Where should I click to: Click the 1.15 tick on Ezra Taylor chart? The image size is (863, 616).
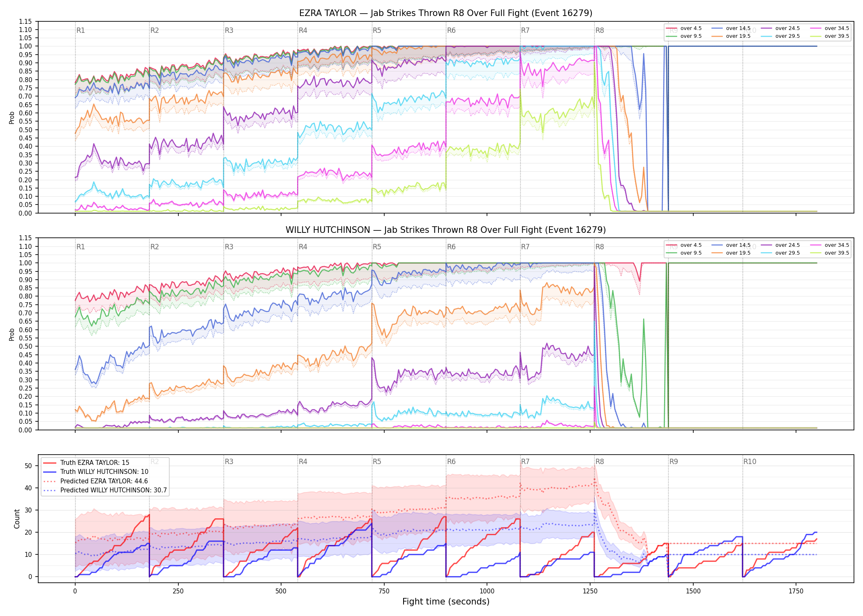(25, 21)
